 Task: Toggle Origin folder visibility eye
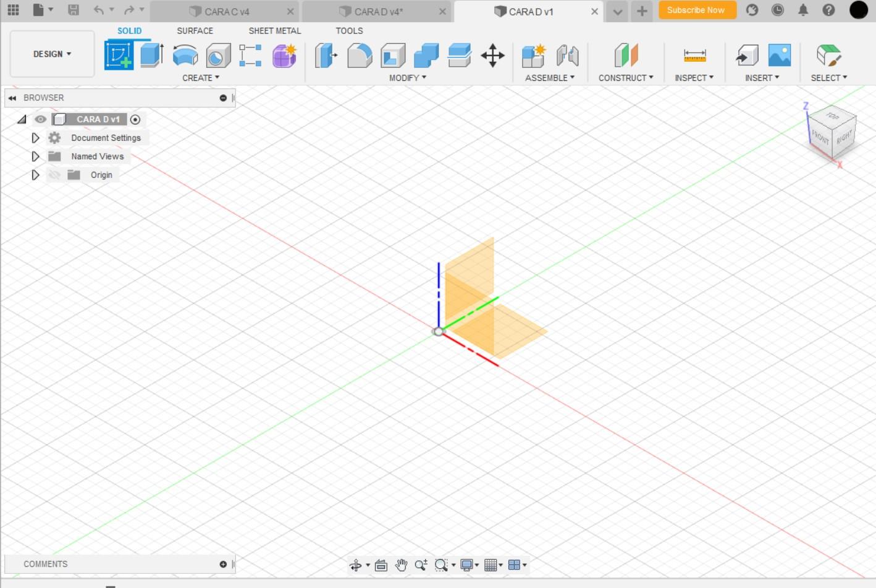click(54, 175)
